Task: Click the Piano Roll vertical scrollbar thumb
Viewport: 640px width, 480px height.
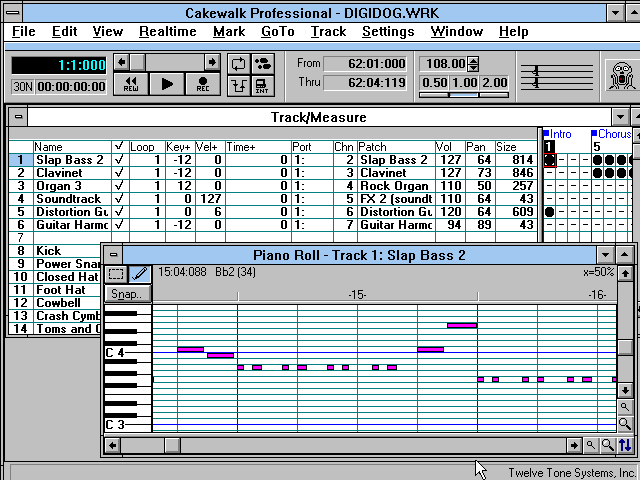Action: 625,347
